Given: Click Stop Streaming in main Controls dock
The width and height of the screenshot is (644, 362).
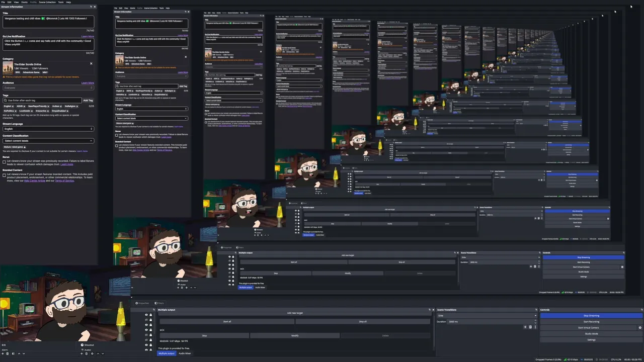Looking at the screenshot, I should point(591,316).
